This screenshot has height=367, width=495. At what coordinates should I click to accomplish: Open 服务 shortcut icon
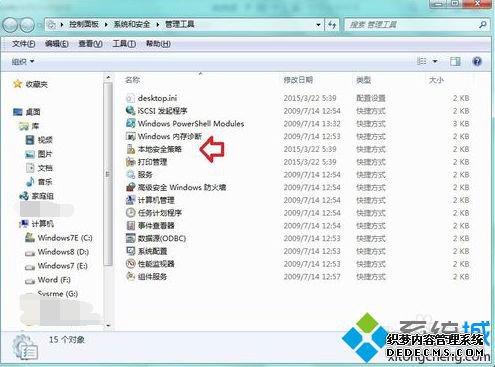[130, 174]
